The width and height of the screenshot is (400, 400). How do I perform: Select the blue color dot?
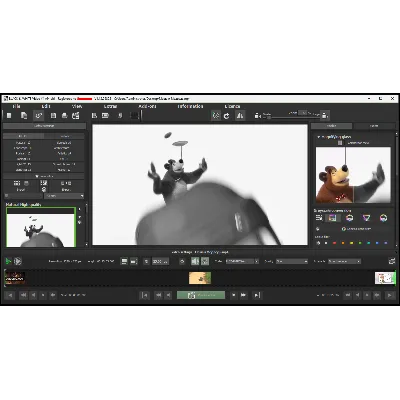377,243
